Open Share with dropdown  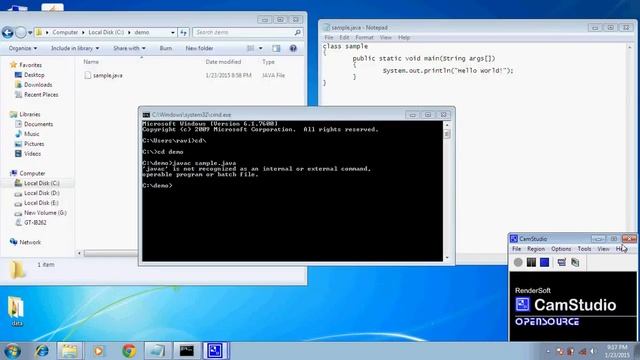[129, 48]
